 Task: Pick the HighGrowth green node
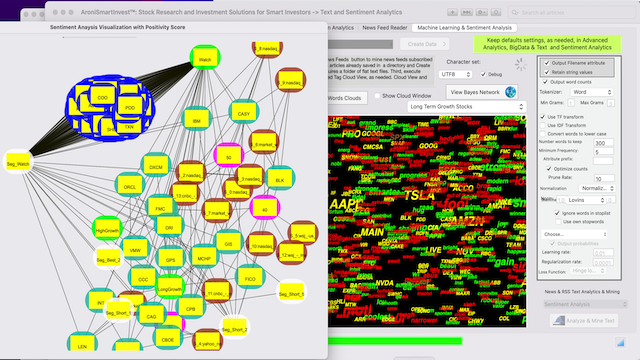[x=107, y=229]
